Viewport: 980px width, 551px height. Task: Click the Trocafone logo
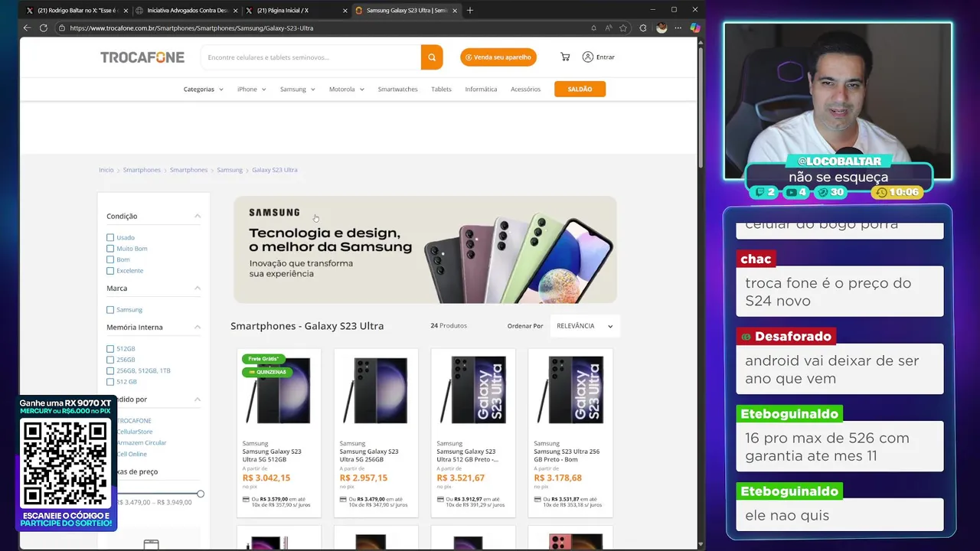coord(142,57)
